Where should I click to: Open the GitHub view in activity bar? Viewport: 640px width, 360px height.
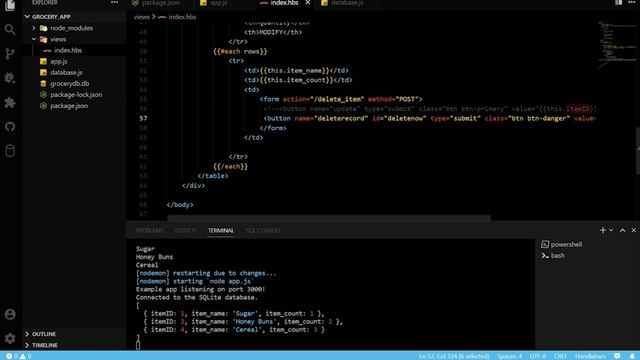[x=10, y=127]
